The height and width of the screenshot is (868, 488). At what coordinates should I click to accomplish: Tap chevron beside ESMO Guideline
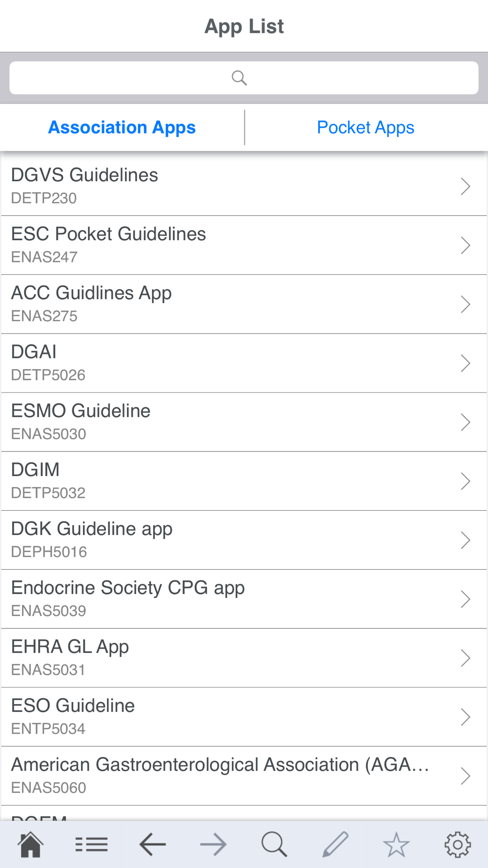(466, 422)
